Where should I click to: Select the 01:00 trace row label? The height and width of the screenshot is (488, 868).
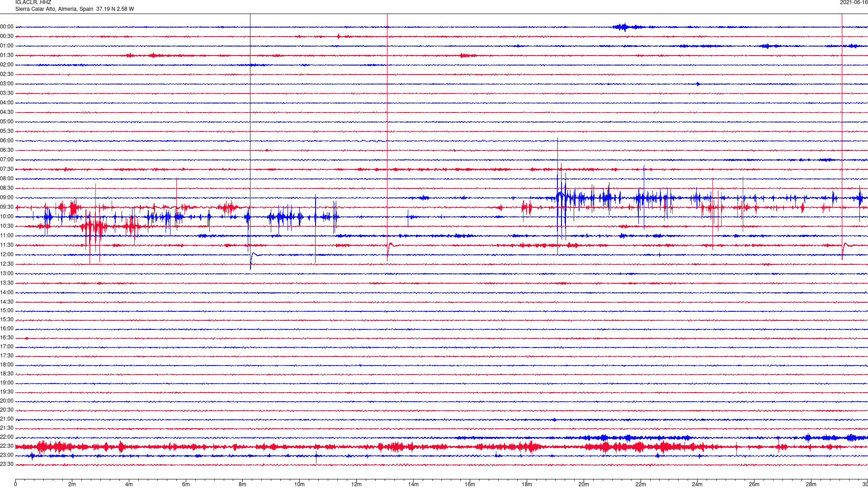(x=7, y=46)
